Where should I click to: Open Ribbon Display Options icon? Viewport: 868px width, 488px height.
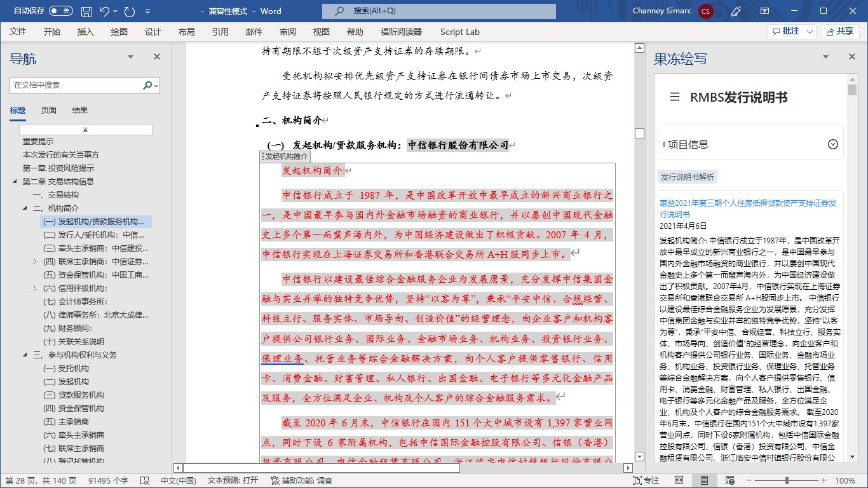click(766, 11)
